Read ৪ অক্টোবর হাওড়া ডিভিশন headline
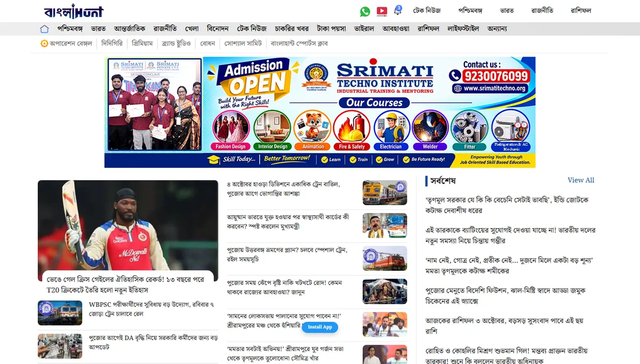The height and width of the screenshot is (364, 640). pyautogui.click(x=283, y=189)
